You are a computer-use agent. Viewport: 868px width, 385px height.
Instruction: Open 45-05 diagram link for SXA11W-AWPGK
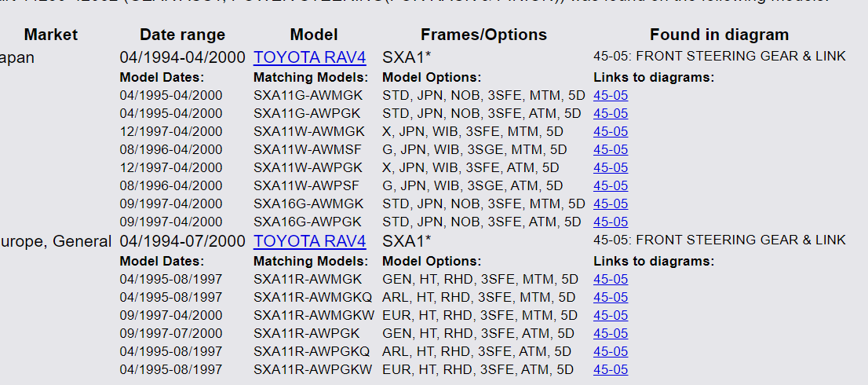pyautogui.click(x=611, y=167)
